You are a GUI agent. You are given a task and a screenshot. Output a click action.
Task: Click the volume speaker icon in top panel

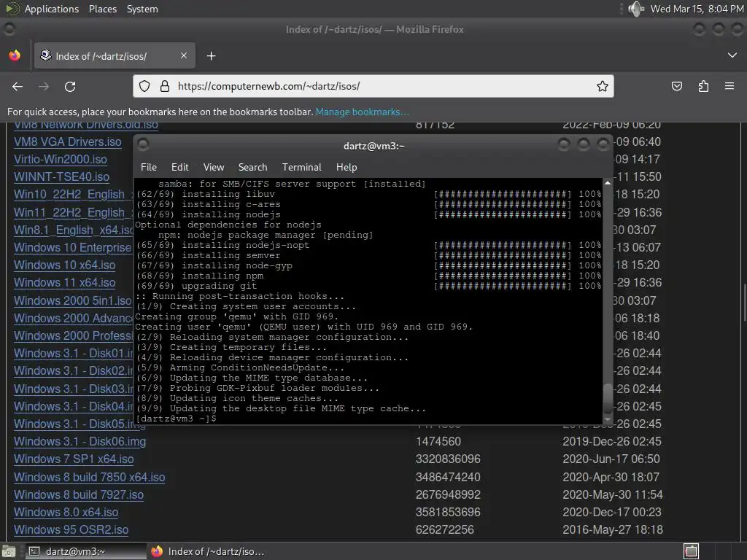click(x=636, y=9)
